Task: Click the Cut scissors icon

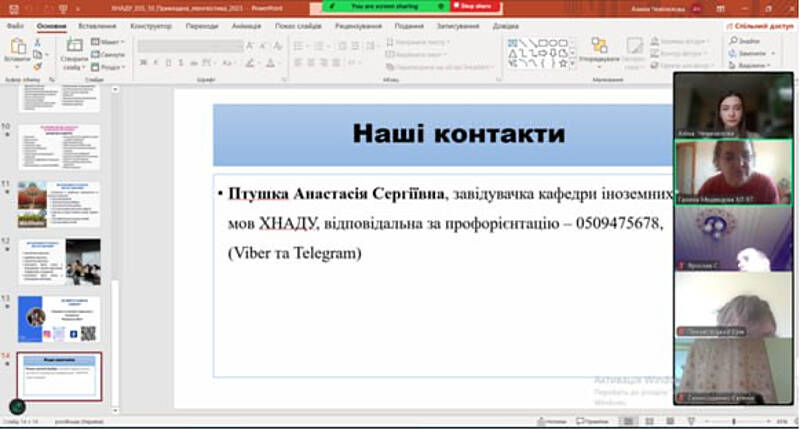Action: point(37,43)
